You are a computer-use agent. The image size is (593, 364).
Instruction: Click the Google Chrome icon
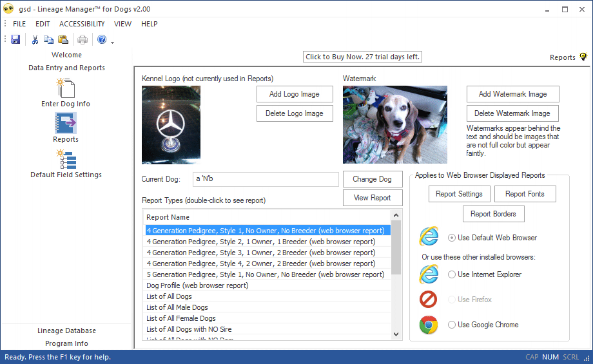pyautogui.click(x=429, y=325)
